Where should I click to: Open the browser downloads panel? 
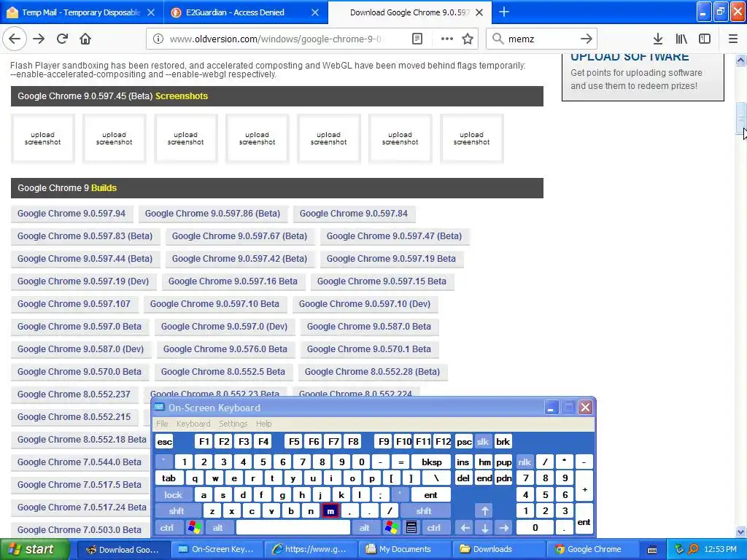point(657,39)
